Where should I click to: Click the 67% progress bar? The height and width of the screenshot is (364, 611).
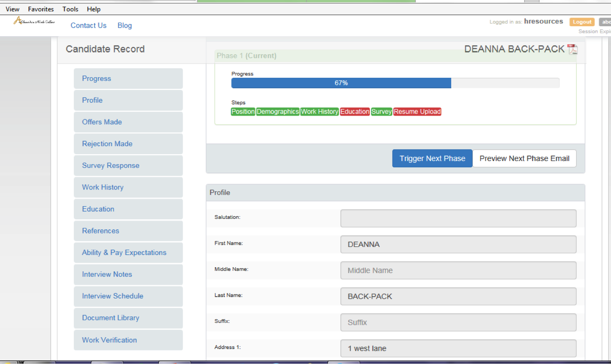(341, 83)
